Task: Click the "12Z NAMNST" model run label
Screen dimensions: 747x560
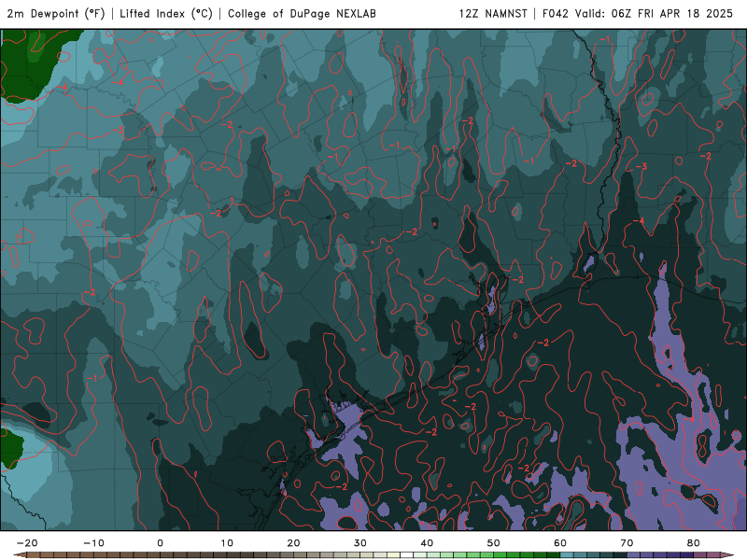Action: click(493, 14)
